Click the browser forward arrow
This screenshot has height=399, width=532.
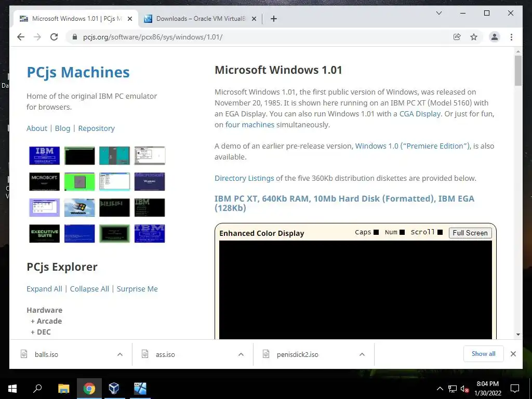coord(37,37)
